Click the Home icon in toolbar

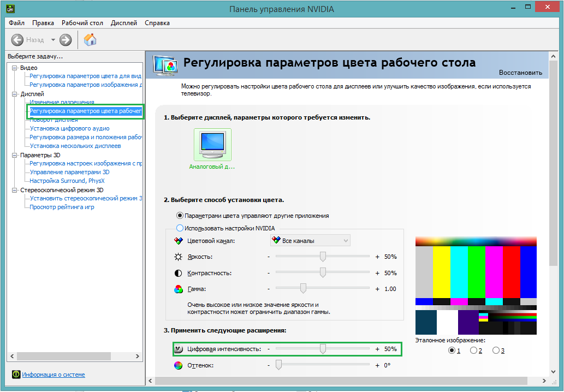point(90,40)
